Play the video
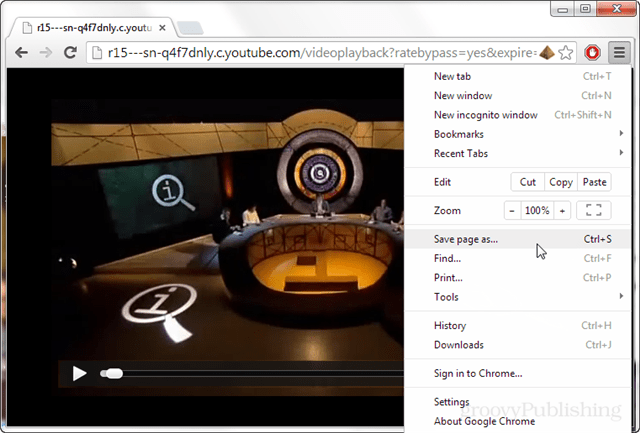The height and width of the screenshot is (433, 640). coord(79,373)
